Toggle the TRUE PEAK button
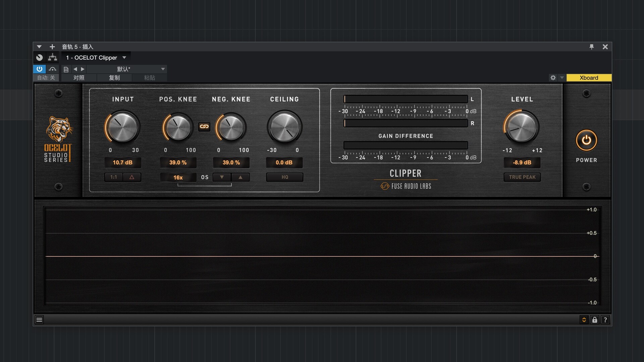This screenshot has width=644, height=362. [x=522, y=177]
